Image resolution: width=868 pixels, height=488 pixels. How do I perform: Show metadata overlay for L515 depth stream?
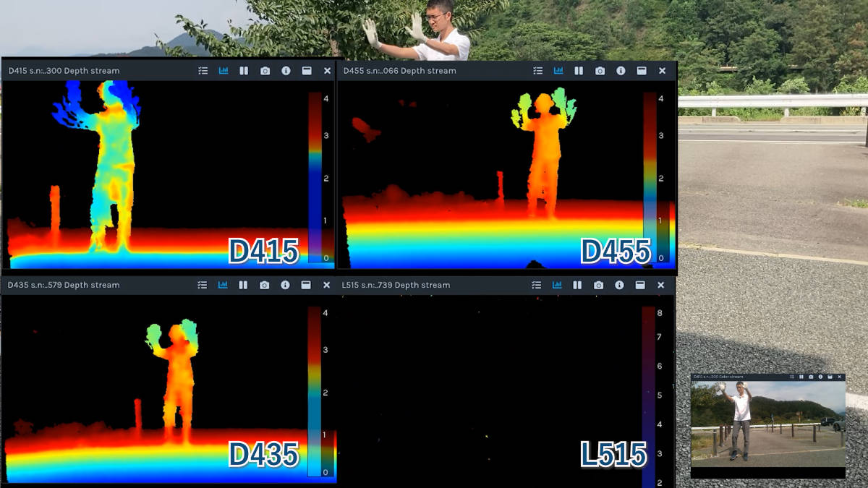[536, 285]
